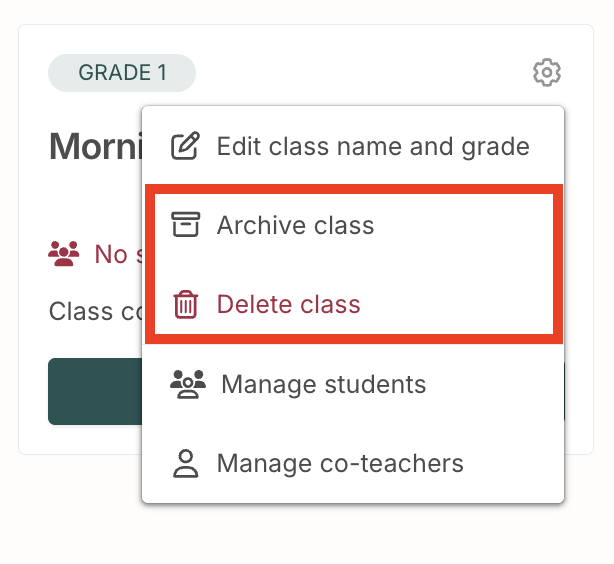Screen dimensions: 614x564
Task: Open Manage co-teachers menu entry
Action: (x=353, y=463)
